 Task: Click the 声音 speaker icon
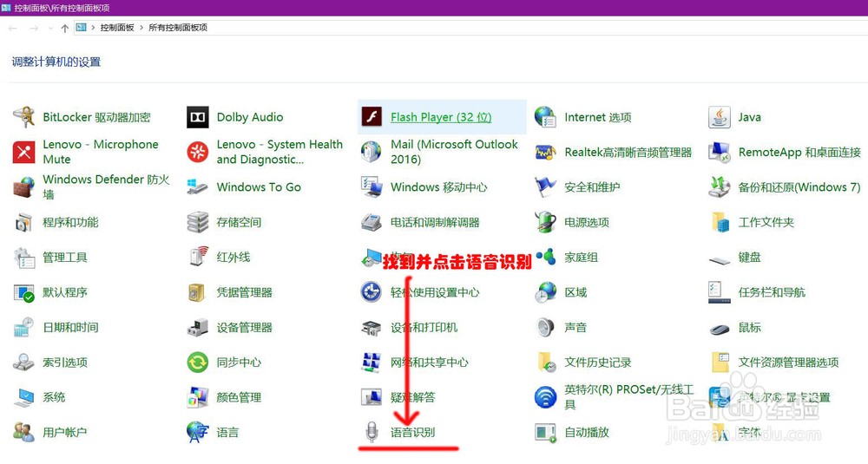[x=545, y=327]
